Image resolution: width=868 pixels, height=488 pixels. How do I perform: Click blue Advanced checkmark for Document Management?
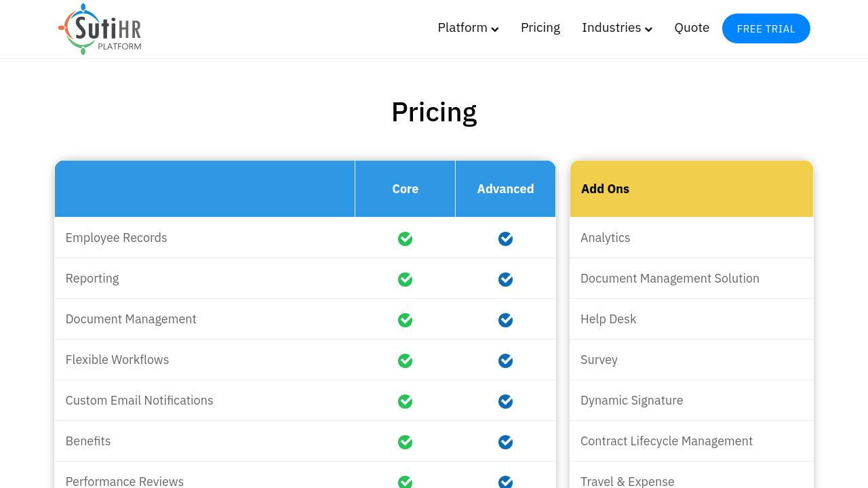(x=505, y=320)
